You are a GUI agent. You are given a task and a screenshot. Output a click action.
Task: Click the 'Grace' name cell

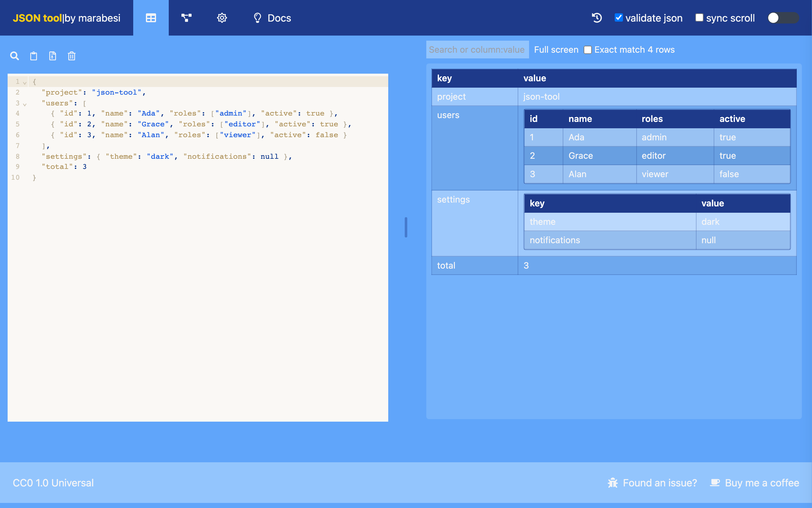click(x=599, y=156)
